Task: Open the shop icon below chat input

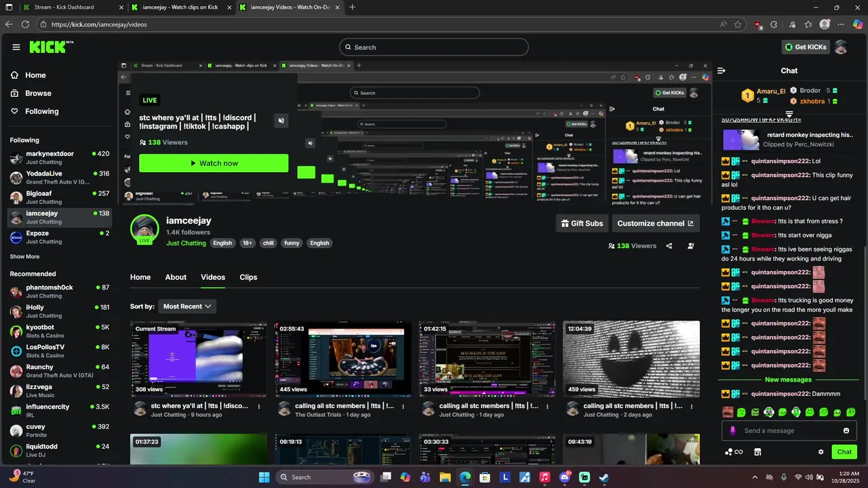Action: pos(757,452)
